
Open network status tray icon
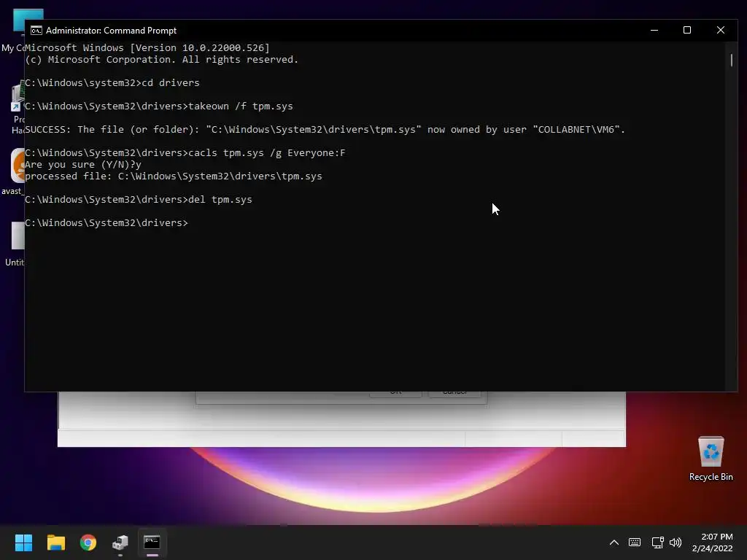click(657, 542)
